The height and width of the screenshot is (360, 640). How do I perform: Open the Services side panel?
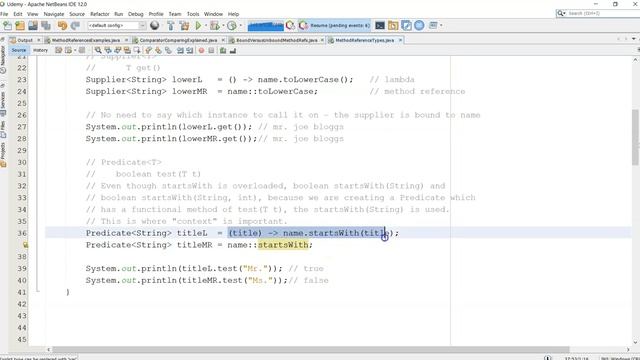(3, 104)
